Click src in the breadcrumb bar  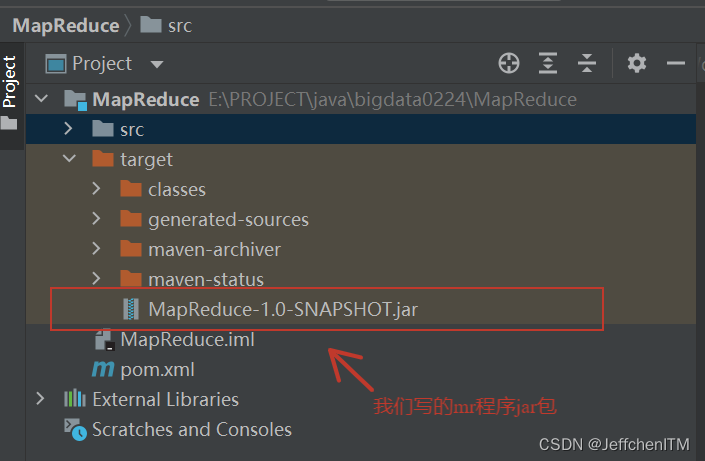(x=180, y=26)
